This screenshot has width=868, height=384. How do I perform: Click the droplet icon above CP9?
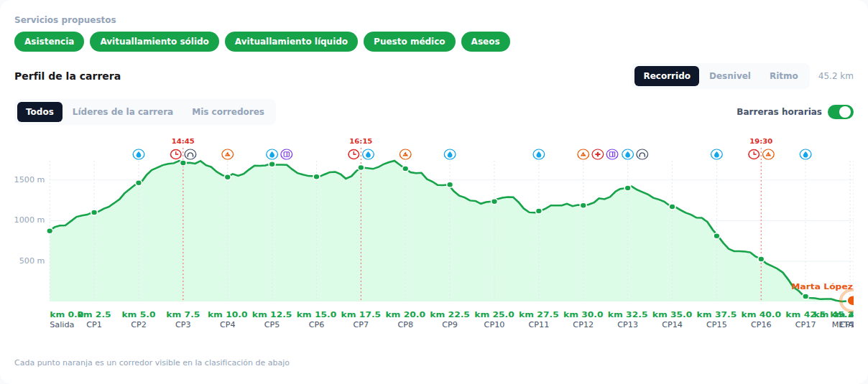[450, 154]
